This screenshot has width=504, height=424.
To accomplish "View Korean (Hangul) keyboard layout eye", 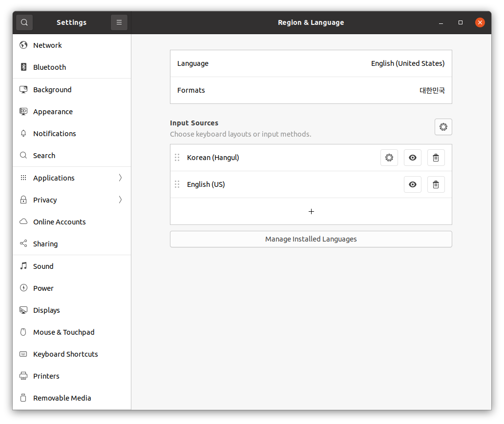I will coord(413,158).
